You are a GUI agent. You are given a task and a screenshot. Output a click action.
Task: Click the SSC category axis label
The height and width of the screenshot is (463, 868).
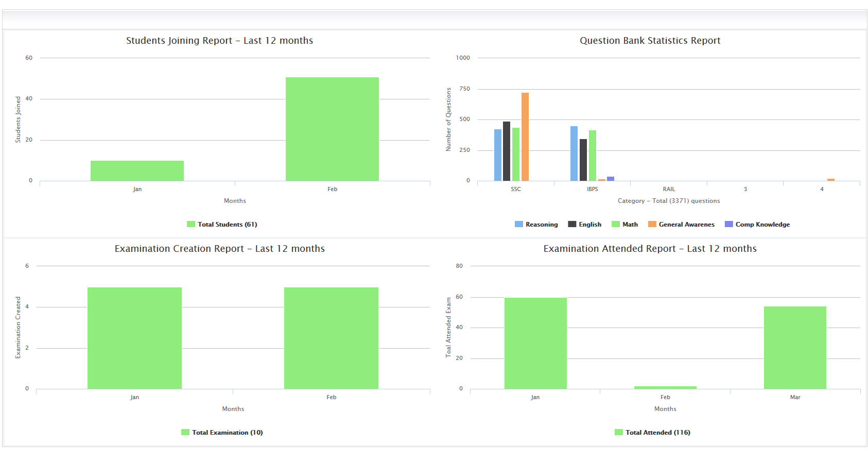[516, 189]
